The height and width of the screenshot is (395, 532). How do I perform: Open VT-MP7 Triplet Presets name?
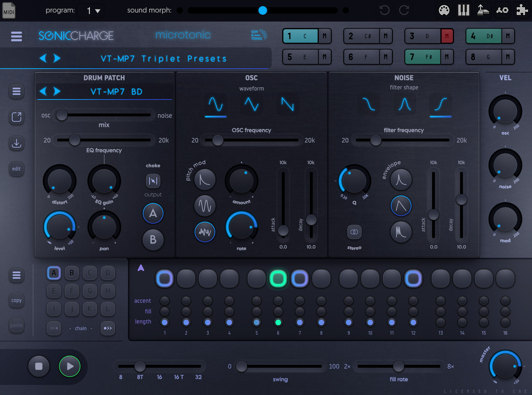(164, 59)
